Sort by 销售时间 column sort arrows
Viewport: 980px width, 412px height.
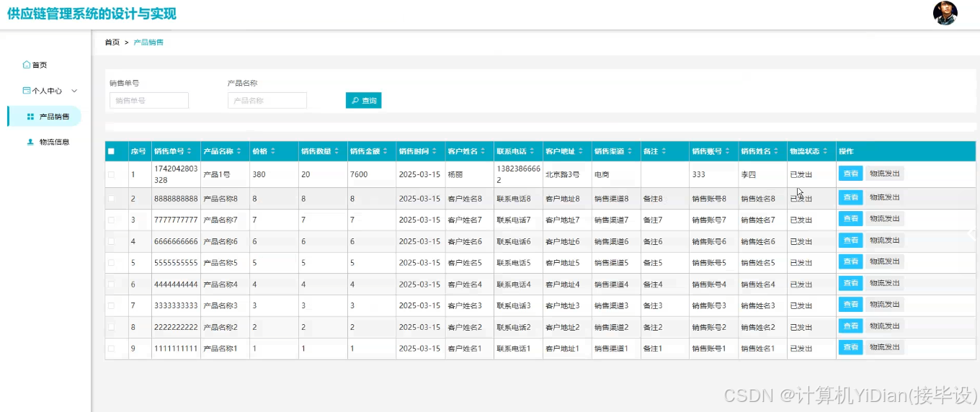[x=435, y=151]
